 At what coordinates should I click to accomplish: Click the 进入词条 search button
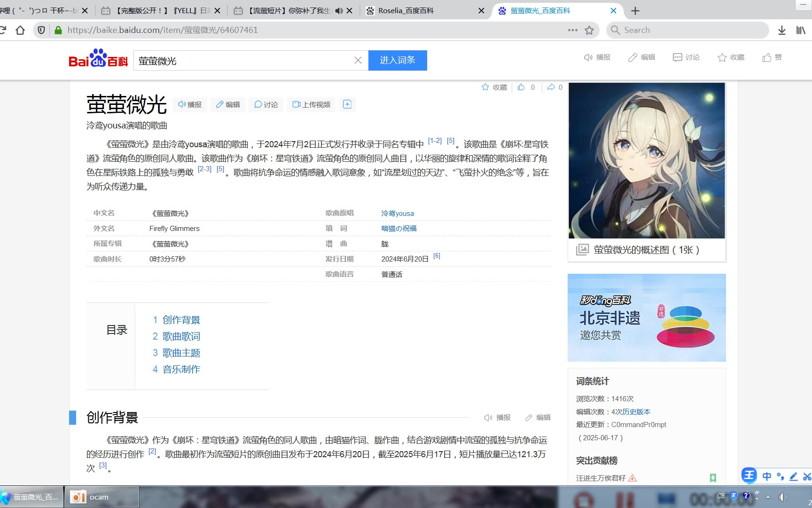pos(398,60)
